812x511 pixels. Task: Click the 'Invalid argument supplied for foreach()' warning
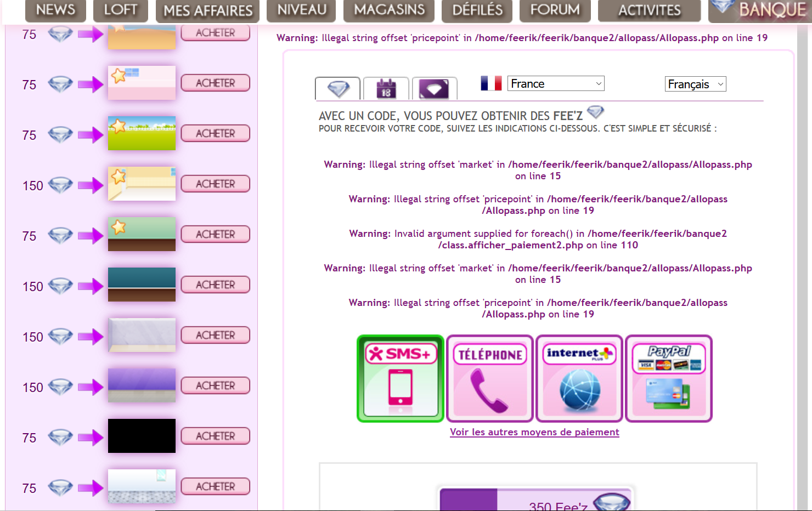(538, 240)
